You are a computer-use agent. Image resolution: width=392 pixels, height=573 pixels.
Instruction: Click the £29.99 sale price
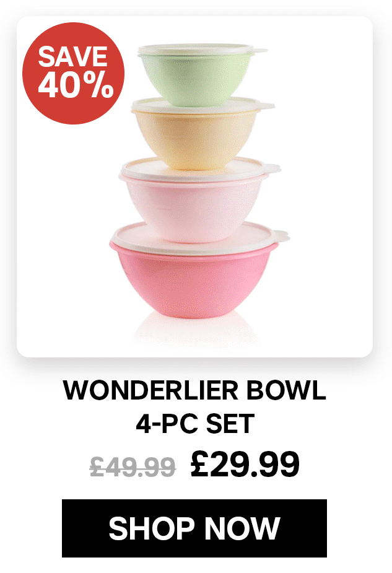point(245,465)
